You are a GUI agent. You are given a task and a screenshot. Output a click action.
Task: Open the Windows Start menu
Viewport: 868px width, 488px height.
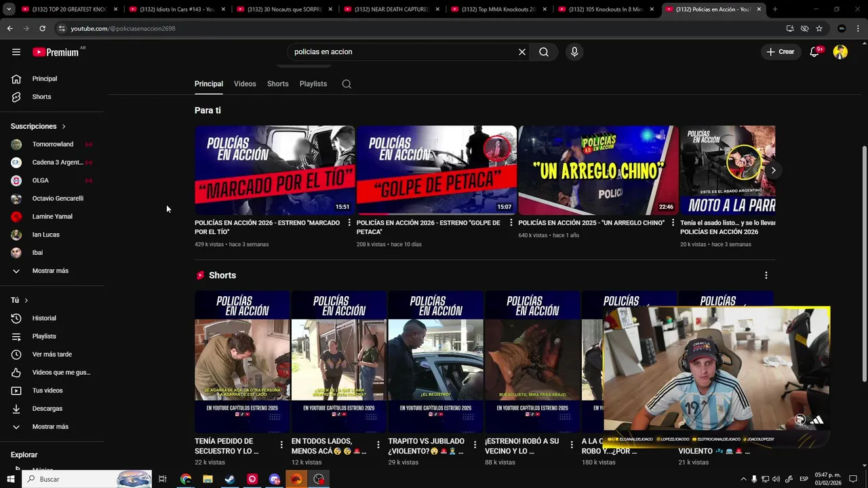[x=11, y=479]
